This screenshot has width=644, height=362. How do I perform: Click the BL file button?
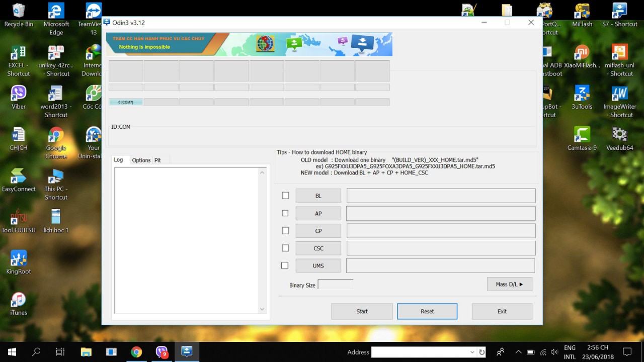(x=318, y=196)
